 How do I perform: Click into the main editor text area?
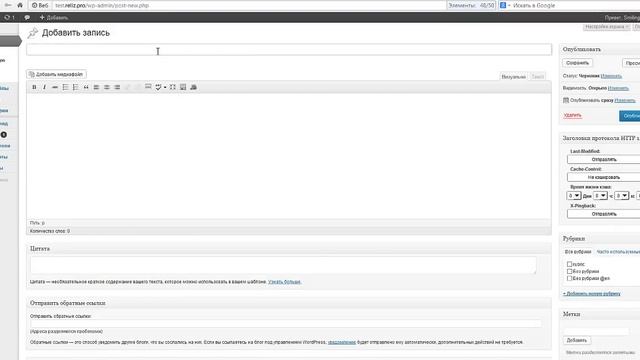[x=289, y=156]
